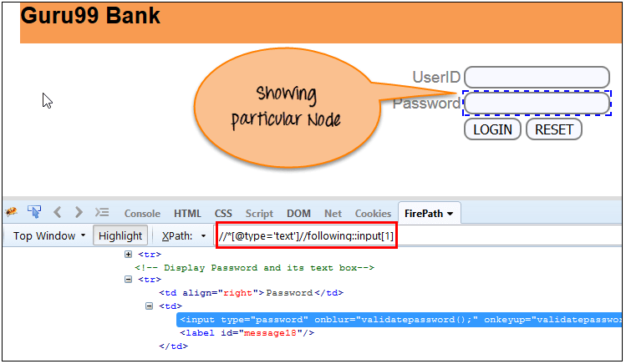Image resolution: width=626 pixels, height=364 pixels.
Task: Open the Top Window dropdown
Action: (49, 235)
